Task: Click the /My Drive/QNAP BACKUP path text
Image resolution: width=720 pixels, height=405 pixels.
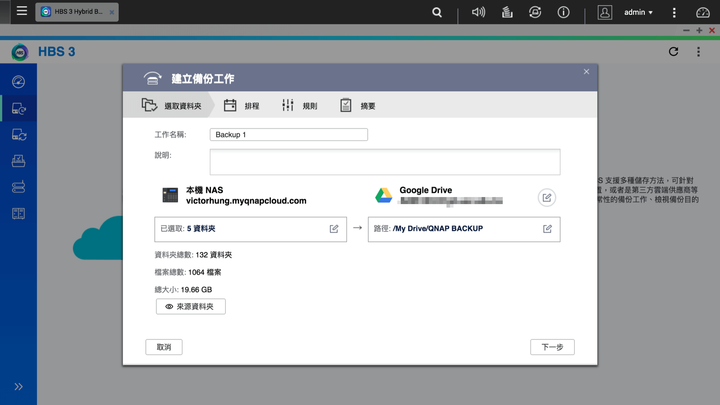Action: 438,229
